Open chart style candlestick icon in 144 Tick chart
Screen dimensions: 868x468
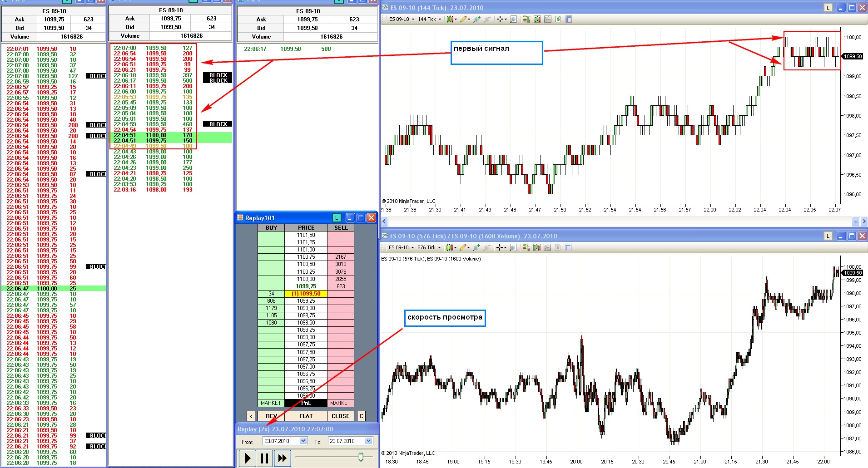tap(450, 19)
